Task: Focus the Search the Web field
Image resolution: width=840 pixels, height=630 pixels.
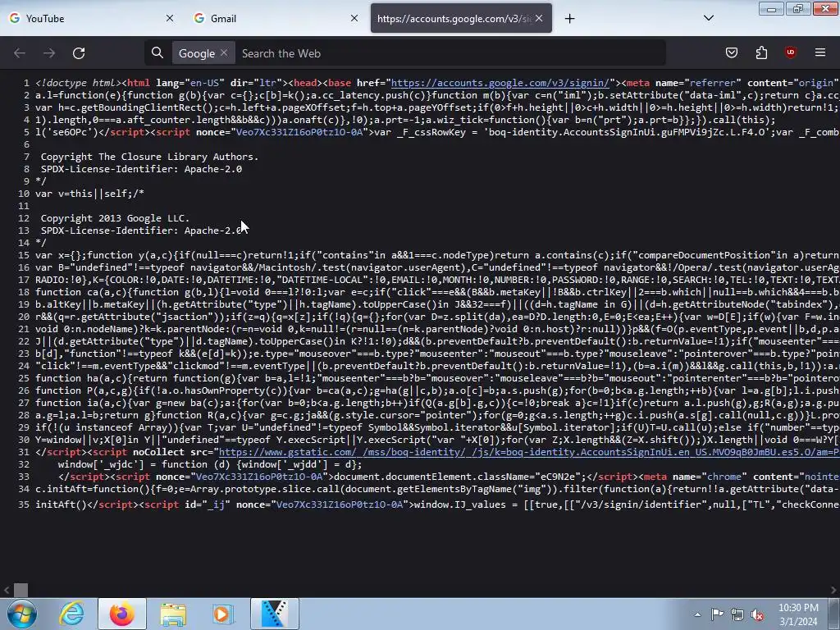Action: pos(450,53)
